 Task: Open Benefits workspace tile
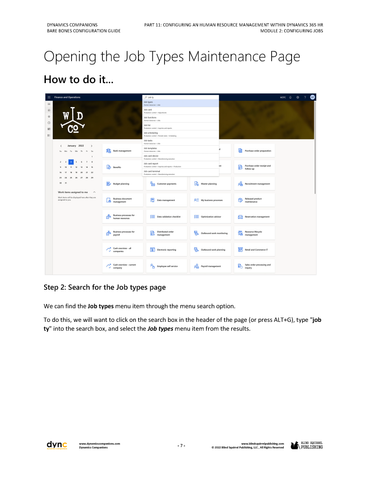(x=123, y=167)
